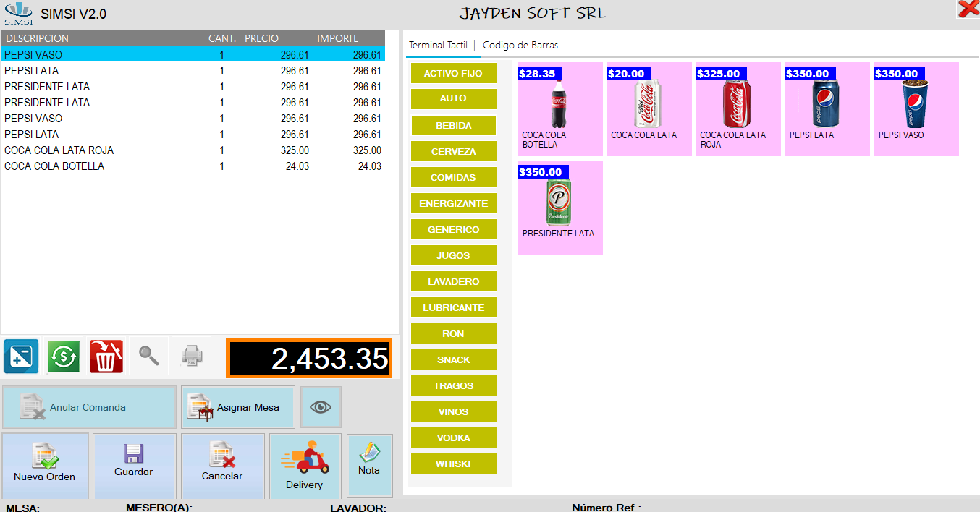
Task: Click the SIMSI logo icon
Action: [18, 13]
